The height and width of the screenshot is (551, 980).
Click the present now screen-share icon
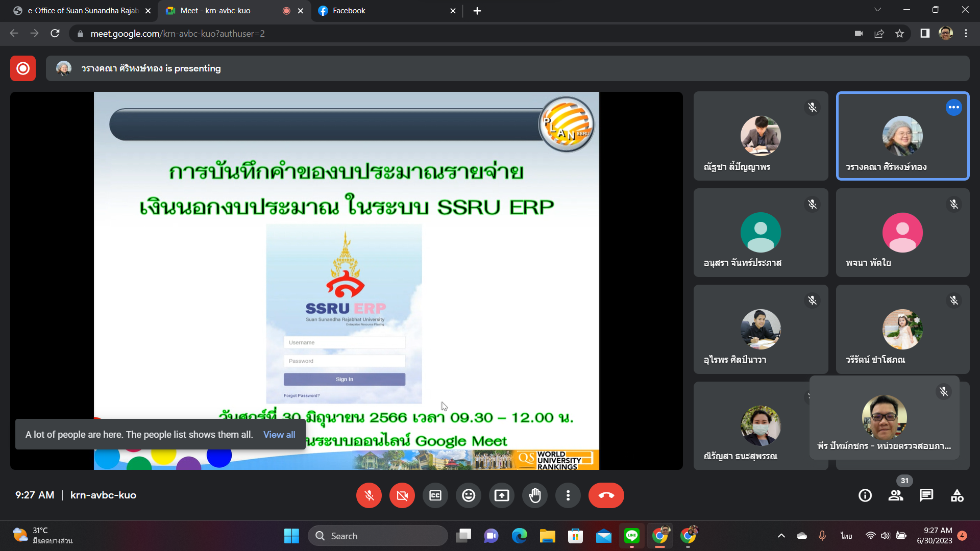[x=501, y=495]
